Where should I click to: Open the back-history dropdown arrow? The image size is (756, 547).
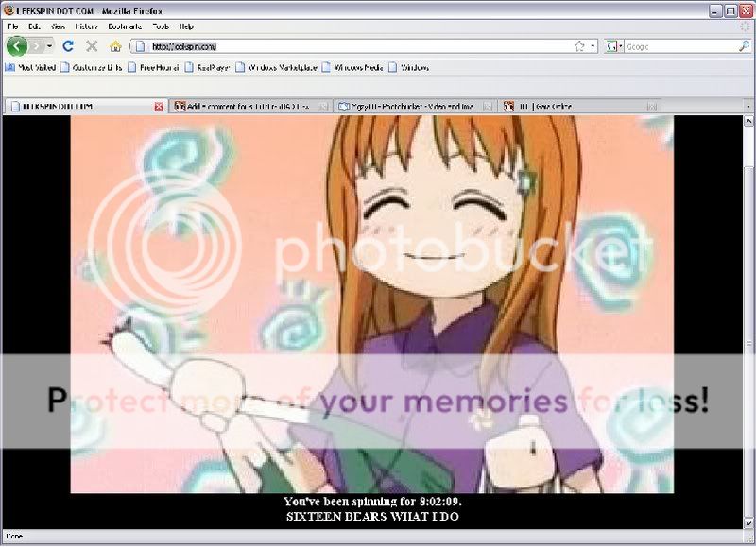49,45
